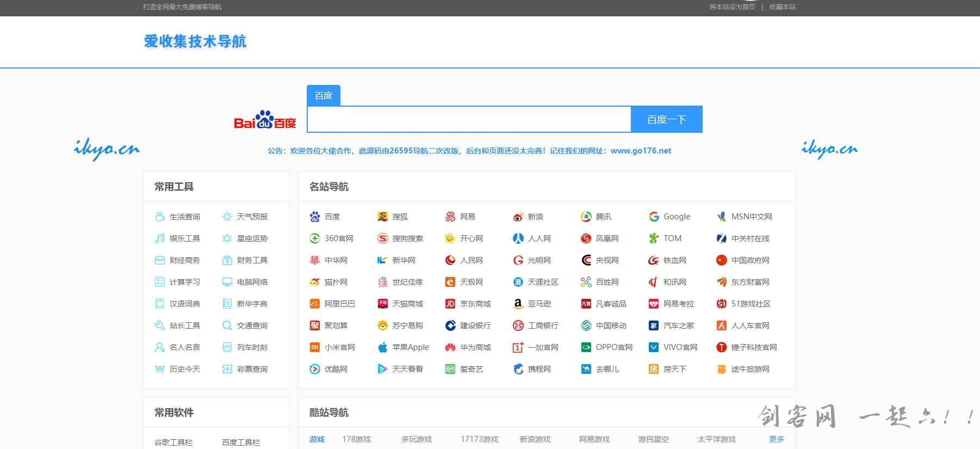Click the Google G icon
The height and width of the screenshot is (449, 980).
[x=654, y=217]
